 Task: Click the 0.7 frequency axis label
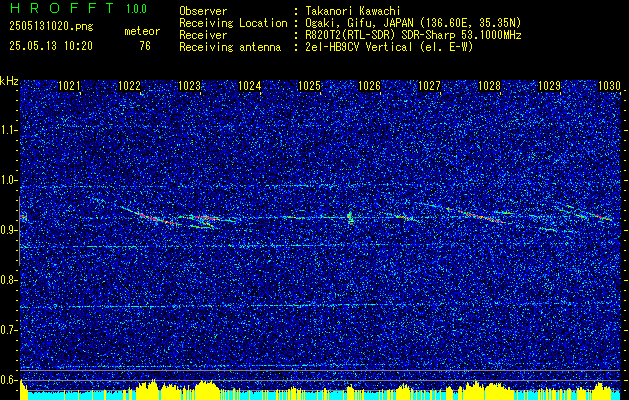[9, 330]
